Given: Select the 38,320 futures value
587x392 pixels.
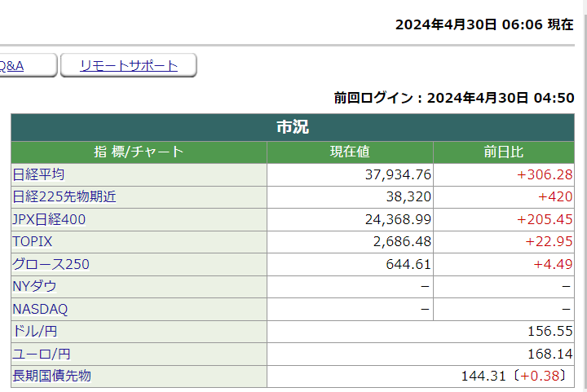Looking at the screenshot, I should (408, 196).
